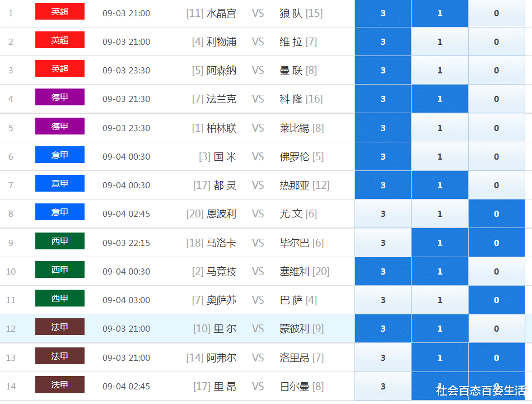The image size is (532, 404).
Task: Click the kickoff time 09-03 22:15 for 马洛卡
Action: (126, 243)
